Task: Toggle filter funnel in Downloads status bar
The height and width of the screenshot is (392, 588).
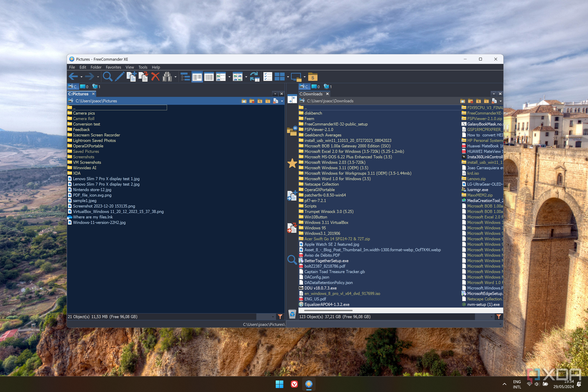Action: pyautogui.click(x=499, y=316)
